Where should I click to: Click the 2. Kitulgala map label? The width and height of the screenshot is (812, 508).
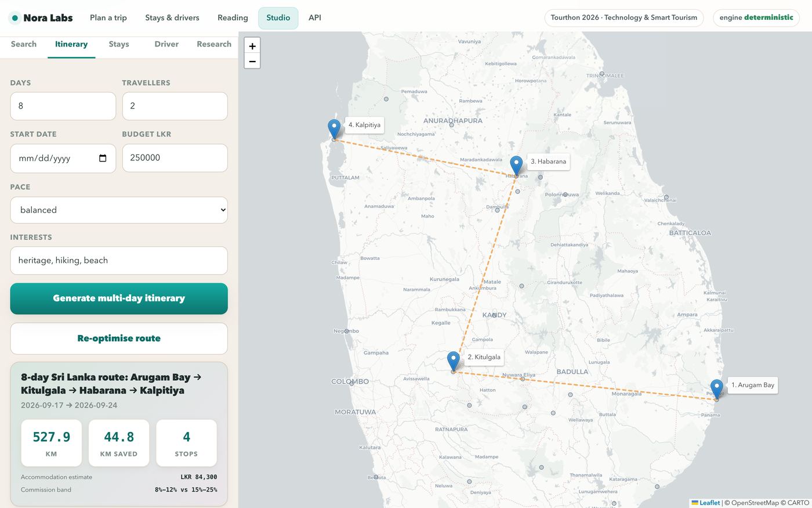[x=484, y=357]
